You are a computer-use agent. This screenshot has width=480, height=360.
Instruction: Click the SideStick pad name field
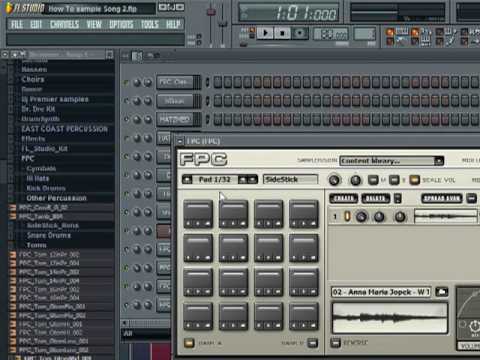pos(290,180)
